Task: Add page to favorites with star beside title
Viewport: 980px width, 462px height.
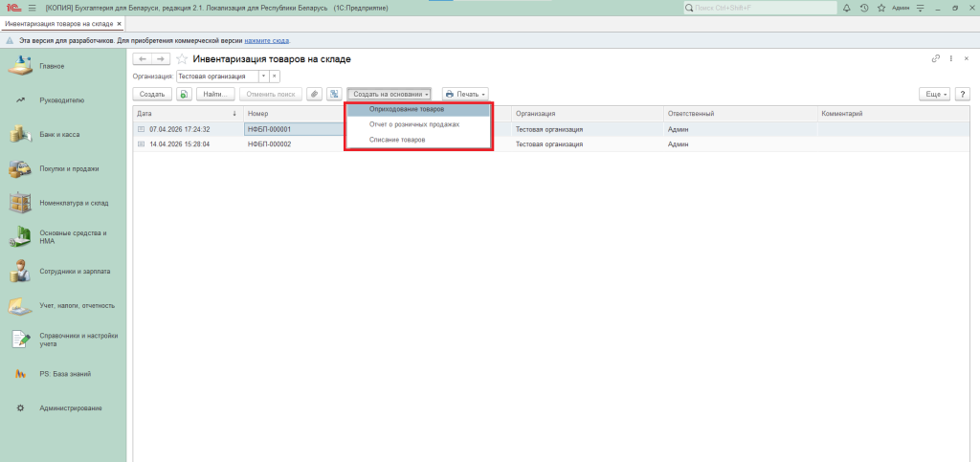Action: 182,59
